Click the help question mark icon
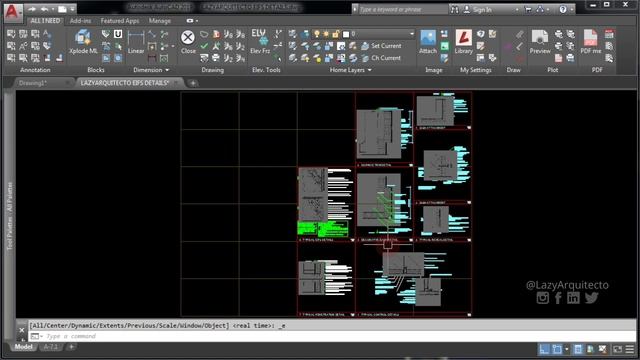This screenshot has height=360, width=640. (563, 9)
